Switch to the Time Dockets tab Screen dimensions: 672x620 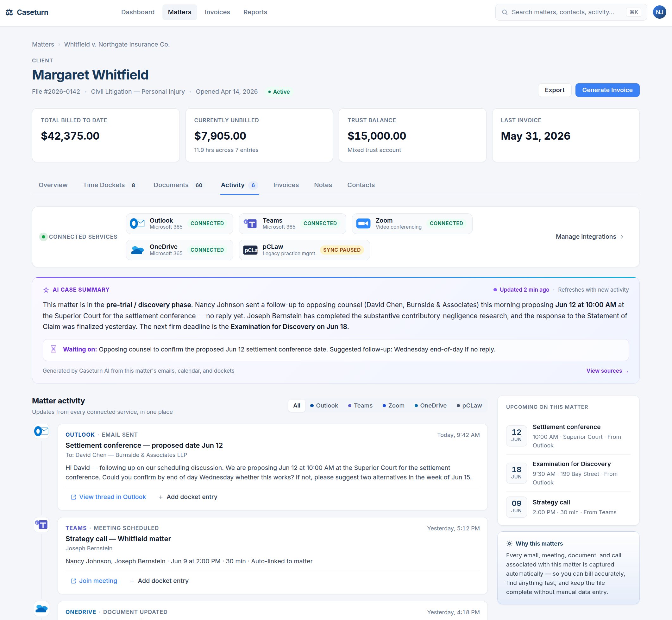click(x=110, y=185)
